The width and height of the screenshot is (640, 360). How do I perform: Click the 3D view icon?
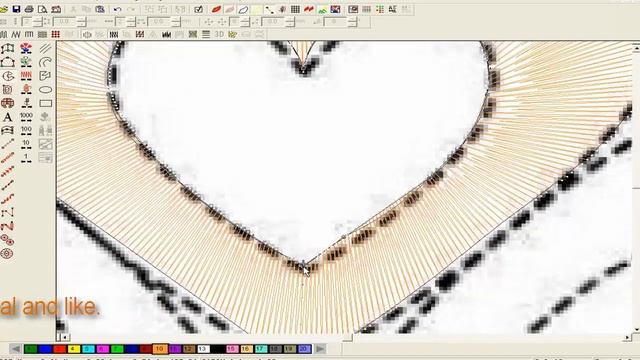click(219, 34)
